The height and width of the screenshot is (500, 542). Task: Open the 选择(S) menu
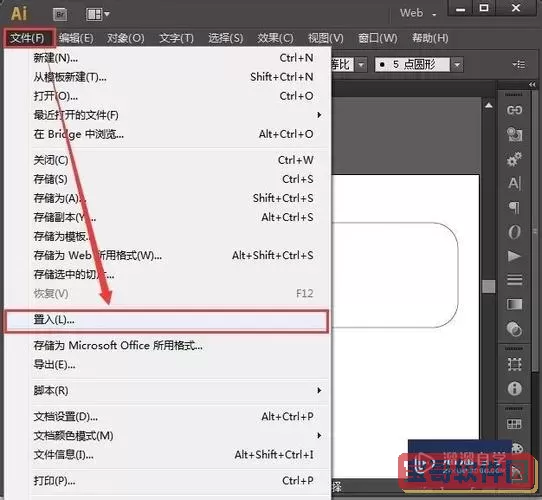tap(226, 38)
